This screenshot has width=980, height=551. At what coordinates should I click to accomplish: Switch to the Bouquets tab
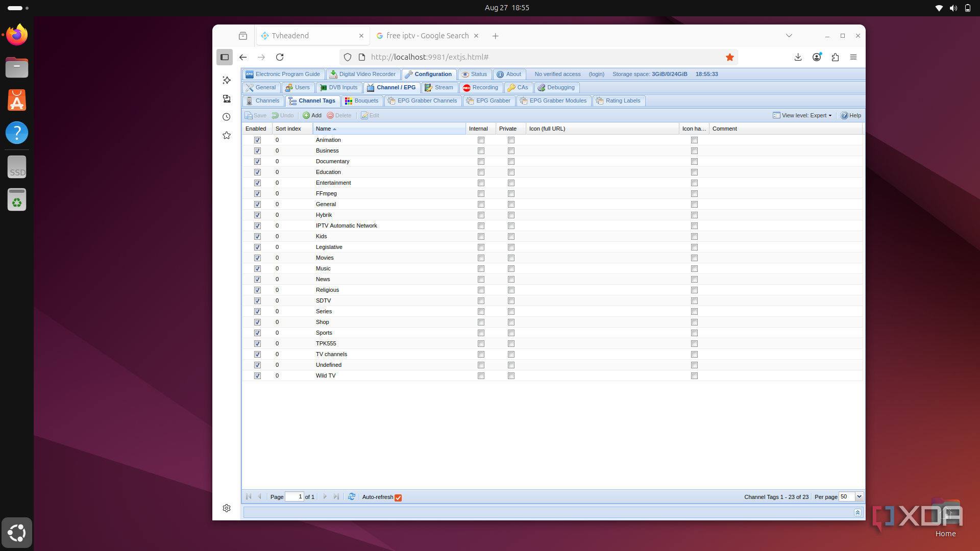[361, 101]
